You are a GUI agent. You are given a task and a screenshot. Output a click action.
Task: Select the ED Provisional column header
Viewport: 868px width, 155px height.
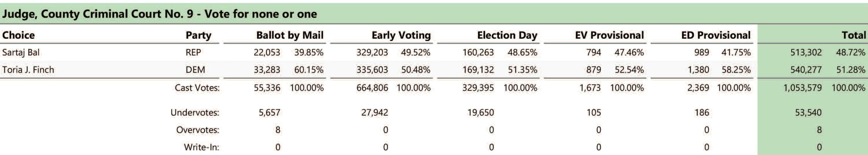click(x=716, y=35)
